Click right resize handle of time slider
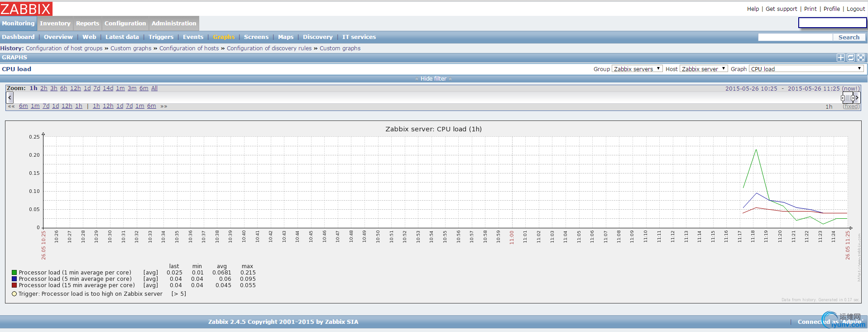 (853, 98)
